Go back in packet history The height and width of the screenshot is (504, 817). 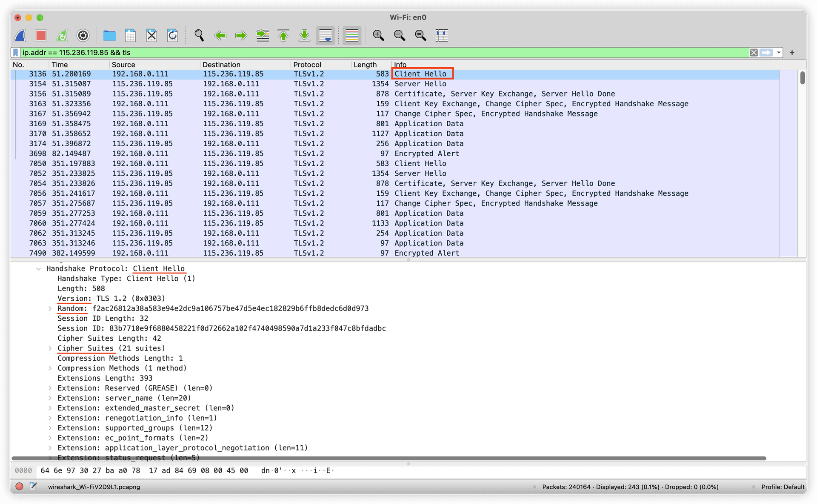tap(220, 35)
